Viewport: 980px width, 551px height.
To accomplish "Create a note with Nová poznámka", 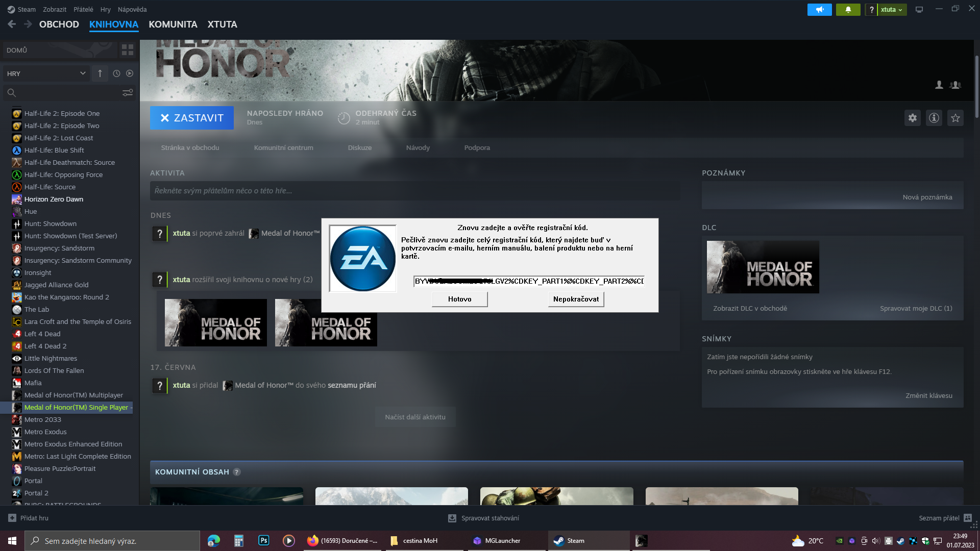I will coord(927,197).
